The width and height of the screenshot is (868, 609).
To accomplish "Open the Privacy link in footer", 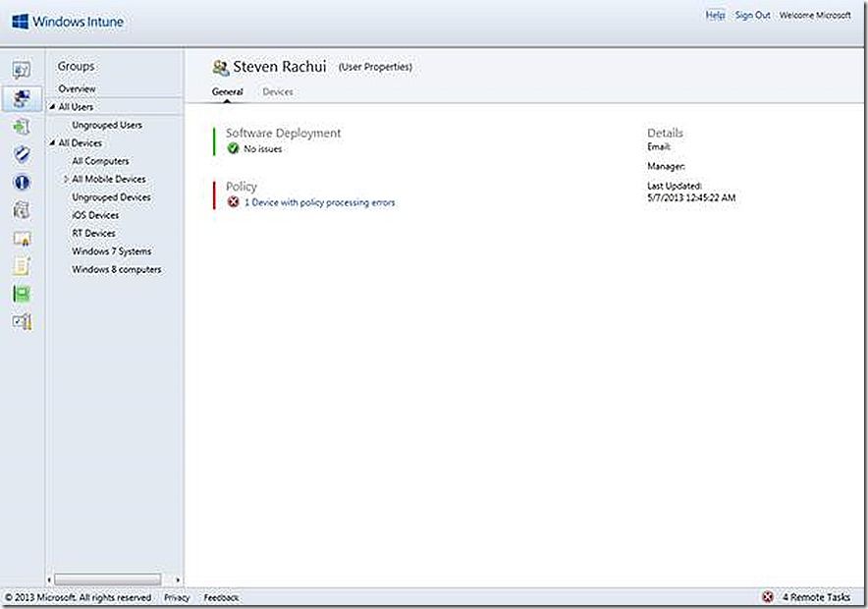I will click(177, 597).
